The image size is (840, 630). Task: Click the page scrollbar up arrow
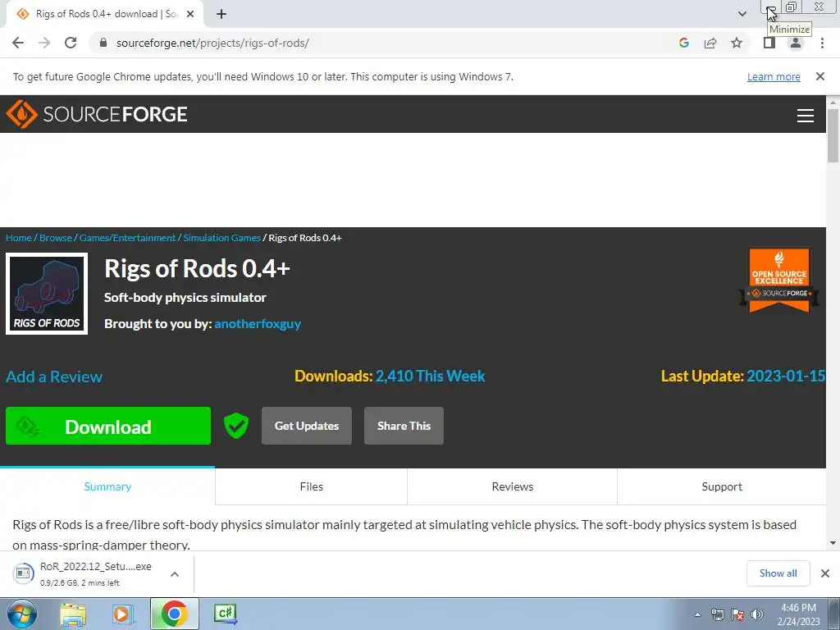(833, 102)
